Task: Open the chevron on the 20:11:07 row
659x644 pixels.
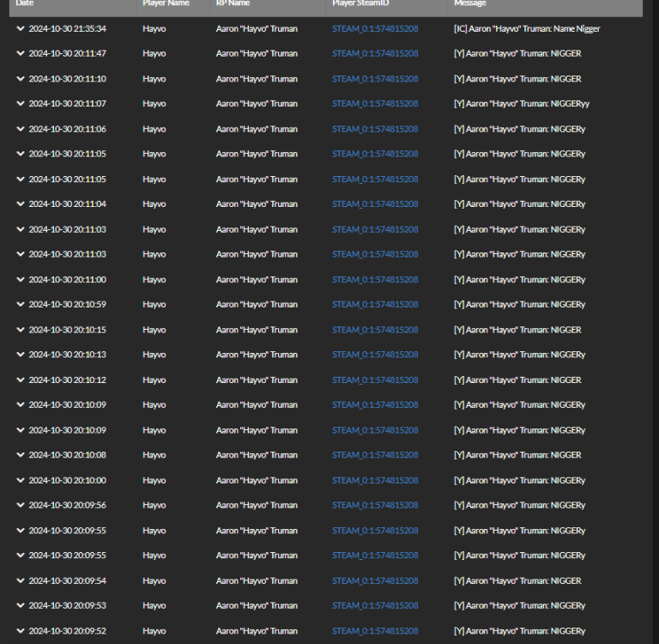Action: [21, 104]
